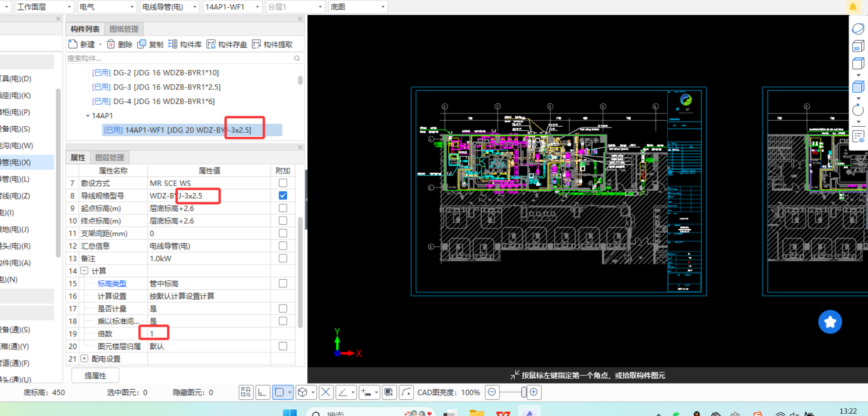The height and width of the screenshot is (416, 868).
Task: Activate the orbit view icon
Action: [858, 29]
